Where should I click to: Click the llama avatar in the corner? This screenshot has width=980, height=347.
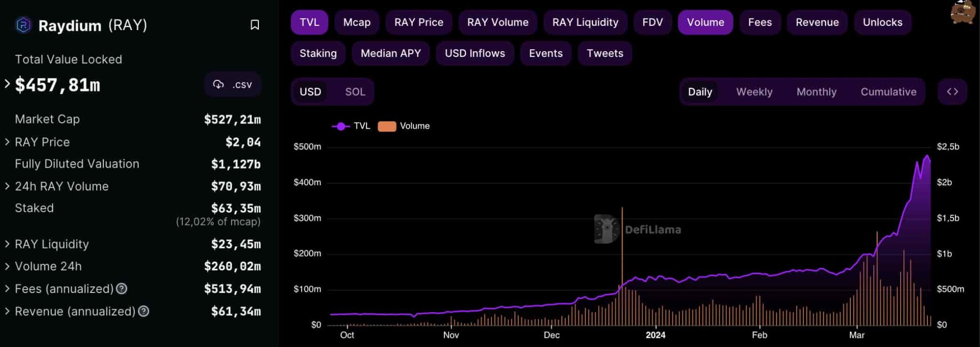963,11
